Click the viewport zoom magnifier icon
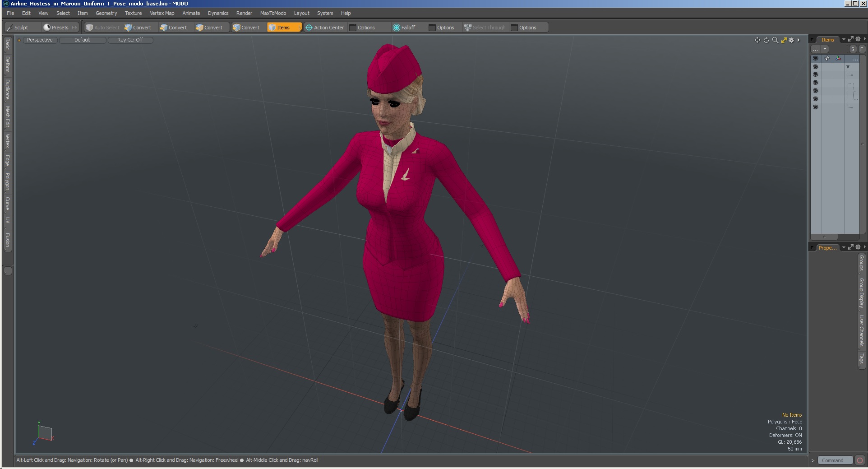Image resolution: width=868 pixels, height=469 pixels. pos(775,40)
